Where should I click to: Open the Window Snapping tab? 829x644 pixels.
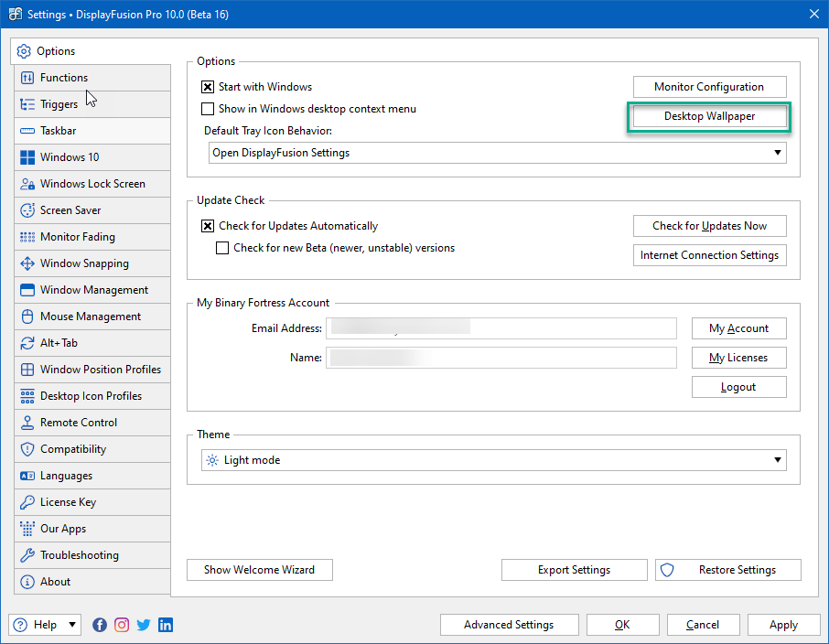coord(92,263)
